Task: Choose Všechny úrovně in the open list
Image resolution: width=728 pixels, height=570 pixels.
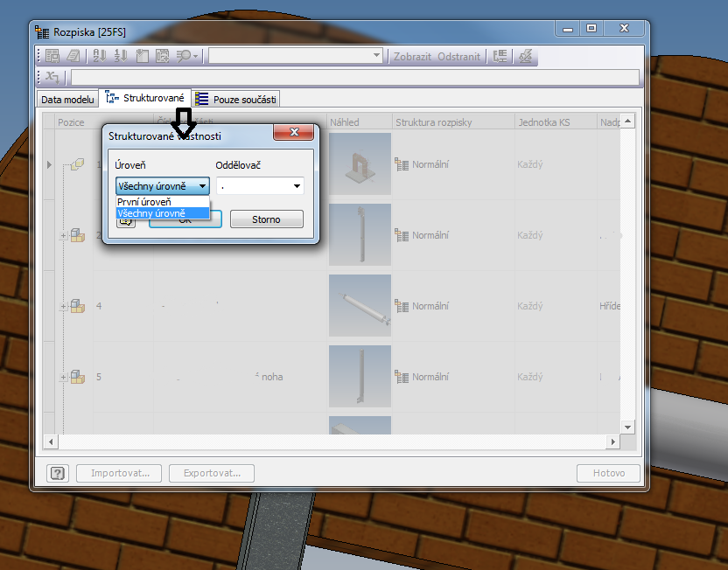Action: click(x=163, y=213)
